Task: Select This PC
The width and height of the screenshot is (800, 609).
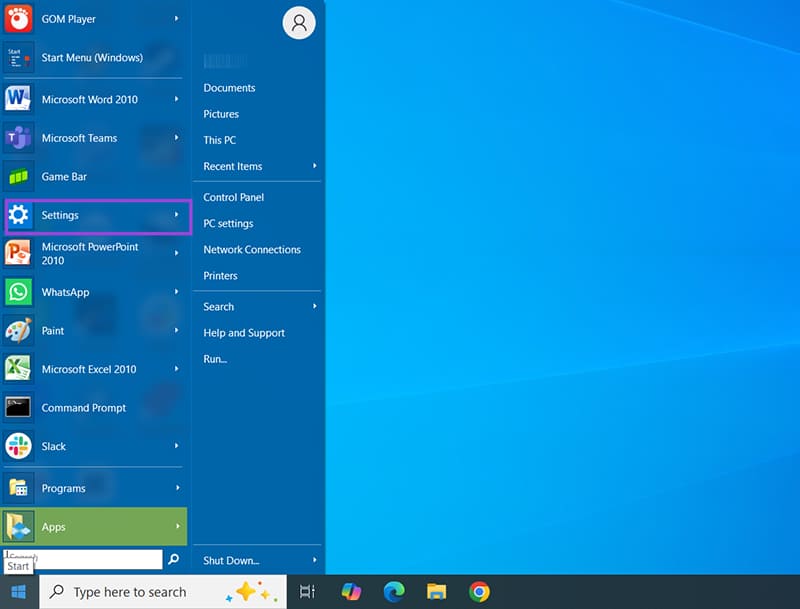Action: point(219,140)
